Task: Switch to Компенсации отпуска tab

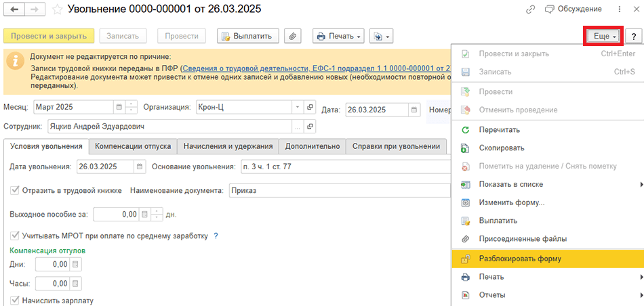Action: tap(132, 146)
